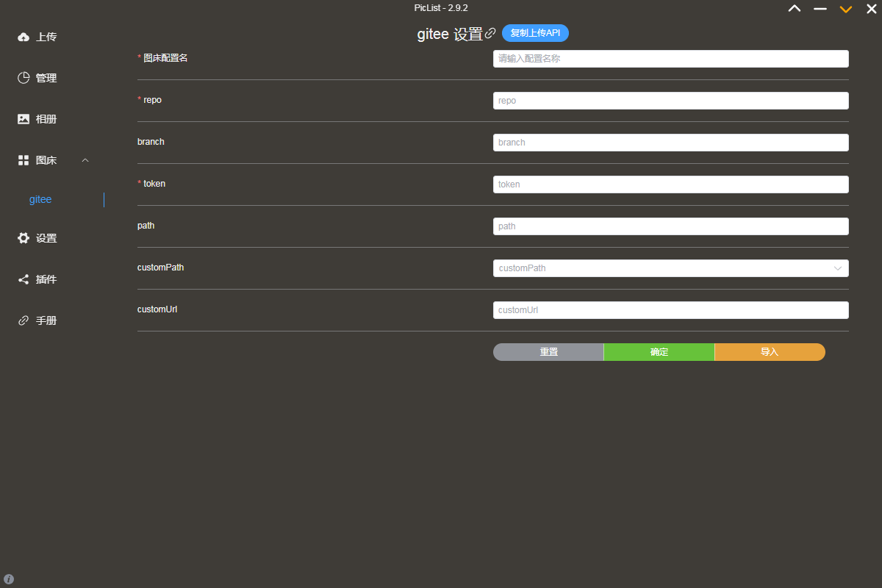This screenshot has height=588, width=882.
Task: Focus the branch input field
Action: [x=670, y=143]
